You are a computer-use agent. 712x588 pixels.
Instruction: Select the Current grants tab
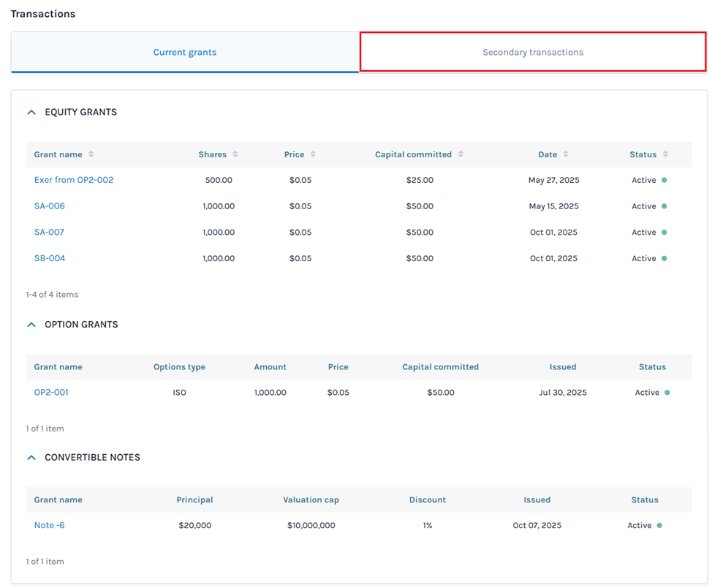[184, 52]
